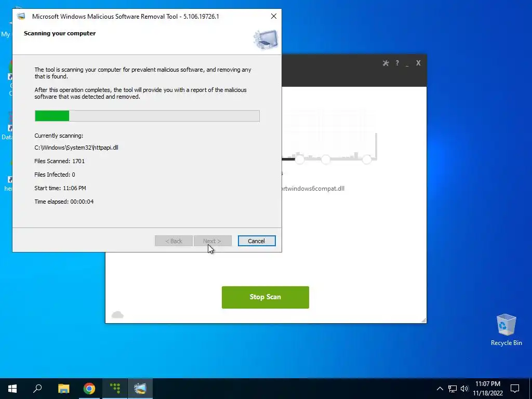This screenshot has width=532, height=399.
Task: Open the clock showing 11:07 PM
Action: point(487,389)
